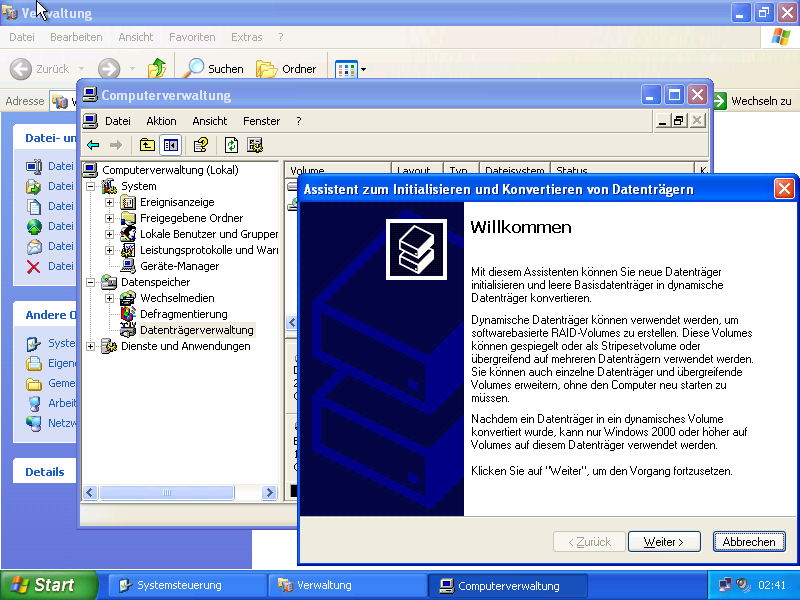The height and width of the screenshot is (600, 800).
Task: Click the back arrow in Computerverwaltung toolbar
Action: (93, 145)
